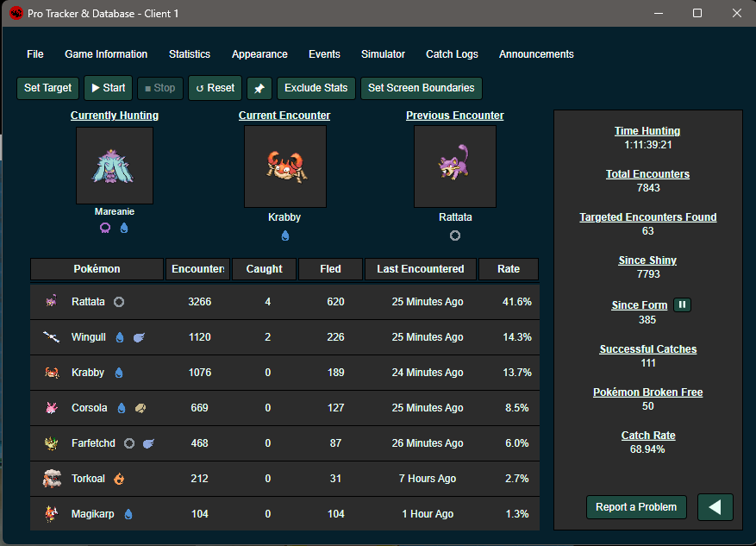Viewport: 756px width, 546px height.
Task: Click the normal type icon in Rattata row
Action: [x=119, y=302]
